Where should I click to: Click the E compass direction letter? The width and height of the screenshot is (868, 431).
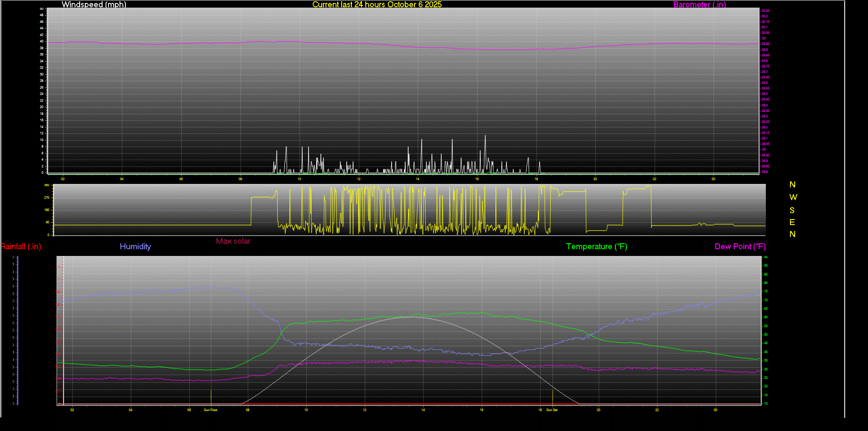pyautogui.click(x=792, y=222)
